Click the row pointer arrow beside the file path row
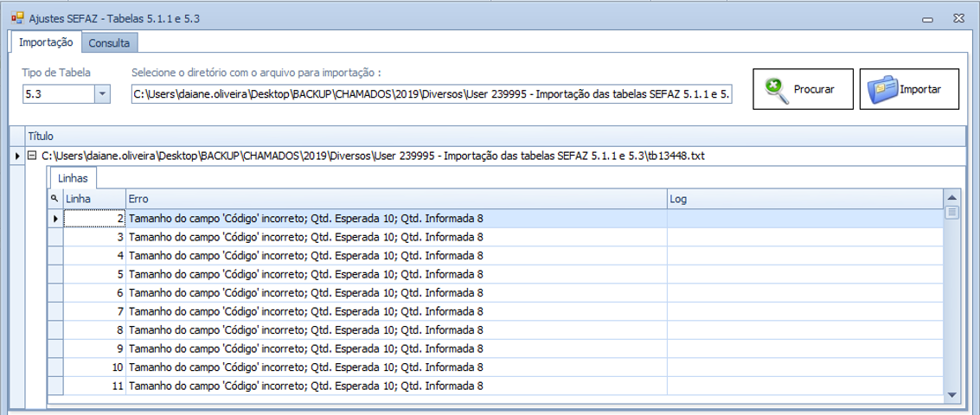This screenshot has width=980, height=415. point(17,156)
